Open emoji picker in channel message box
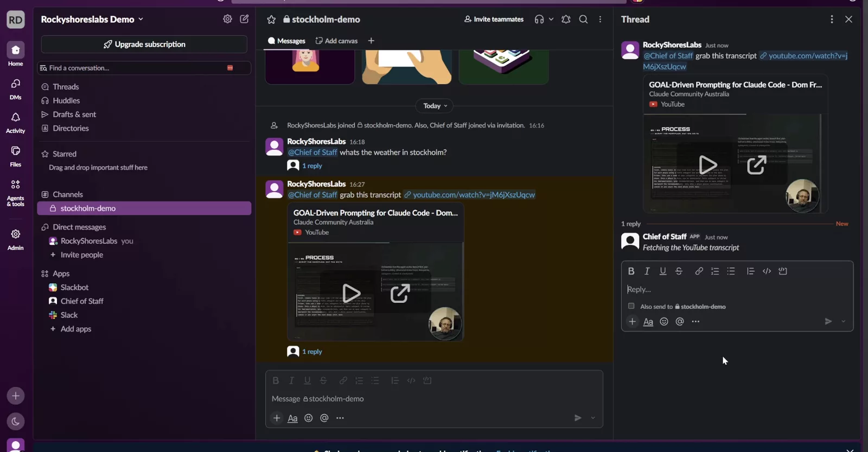868x452 pixels. (x=308, y=418)
